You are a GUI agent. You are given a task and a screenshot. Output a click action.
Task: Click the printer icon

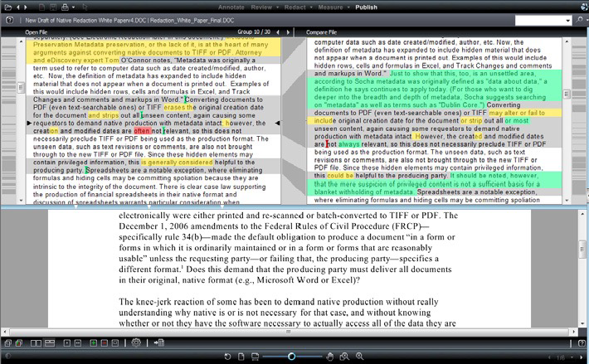65,7
